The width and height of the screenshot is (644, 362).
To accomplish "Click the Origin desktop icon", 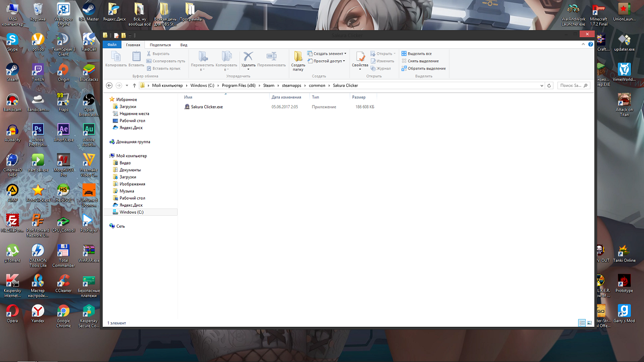I will click(x=63, y=72).
